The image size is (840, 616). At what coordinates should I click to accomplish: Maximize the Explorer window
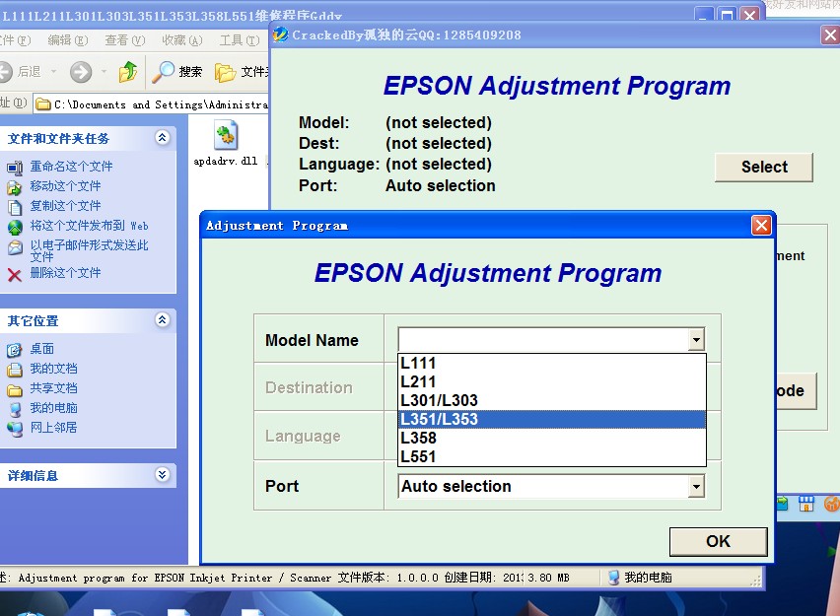pos(727,15)
